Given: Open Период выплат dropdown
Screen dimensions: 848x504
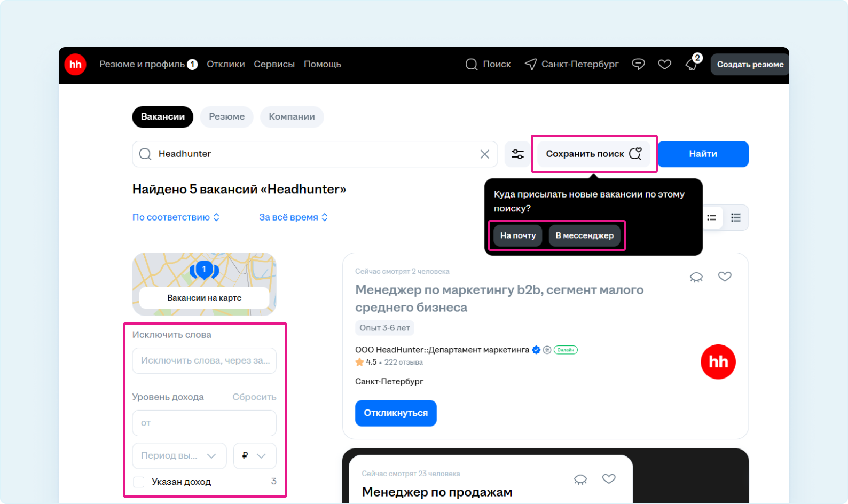Looking at the screenshot, I should point(179,456).
